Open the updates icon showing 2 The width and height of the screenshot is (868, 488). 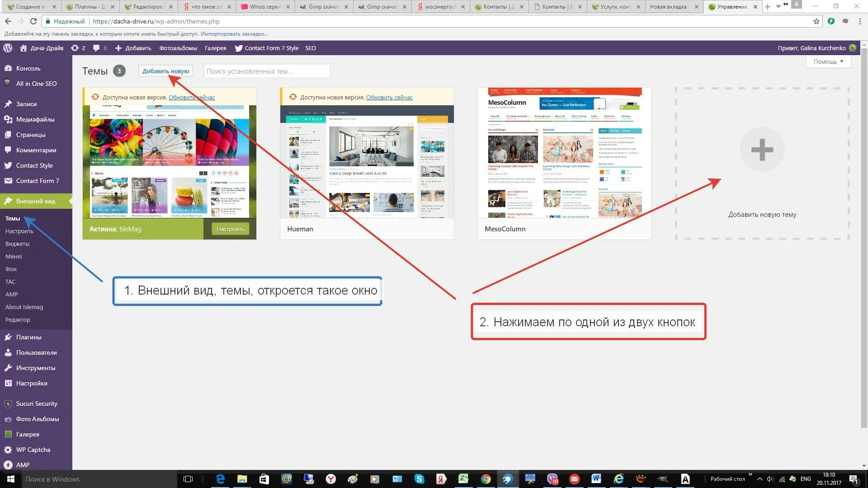pos(78,48)
